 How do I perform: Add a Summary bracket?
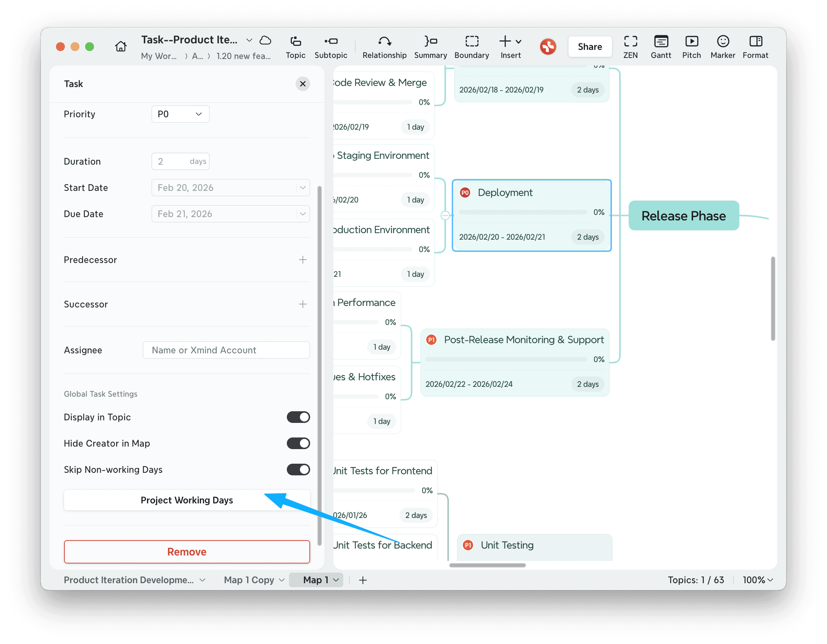(430, 47)
